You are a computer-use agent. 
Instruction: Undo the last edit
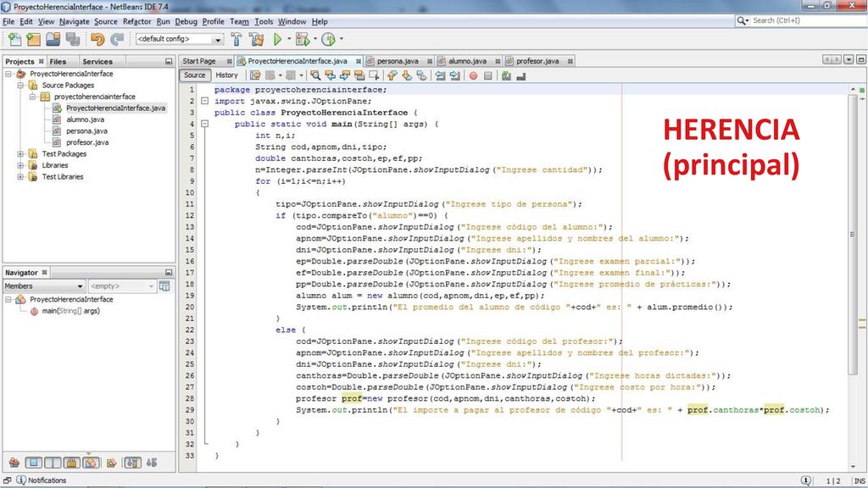tap(97, 39)
